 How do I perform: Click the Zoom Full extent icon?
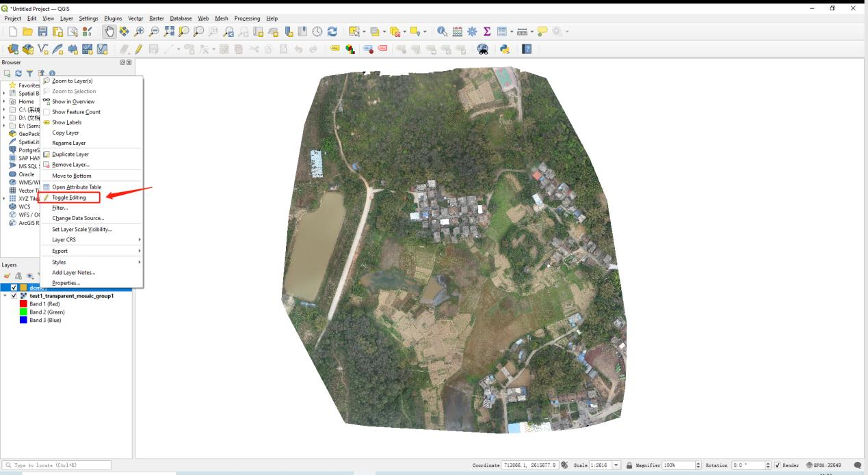coord(169,31)
